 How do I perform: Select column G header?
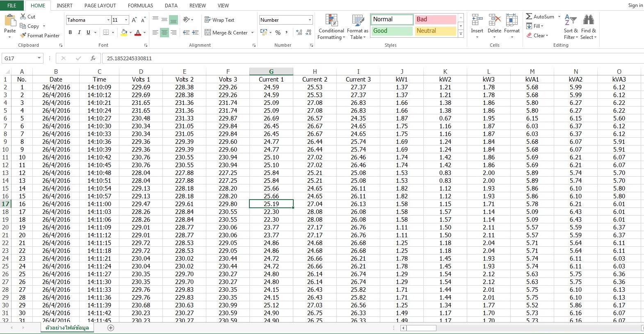(271, 71)
